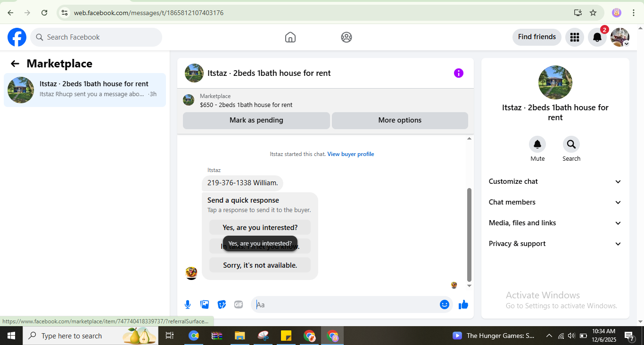Click the '219-376-1338 William.' message
The height and width of the screenshot is (345, 644).
coord(242,183)
